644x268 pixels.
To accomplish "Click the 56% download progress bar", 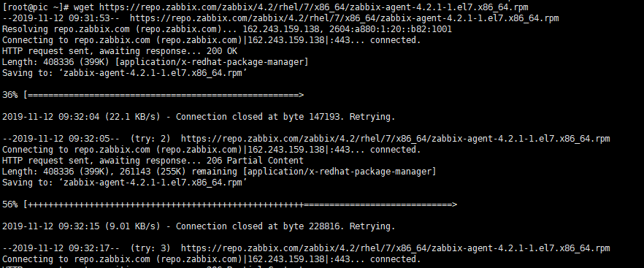I will pos(240,204).
